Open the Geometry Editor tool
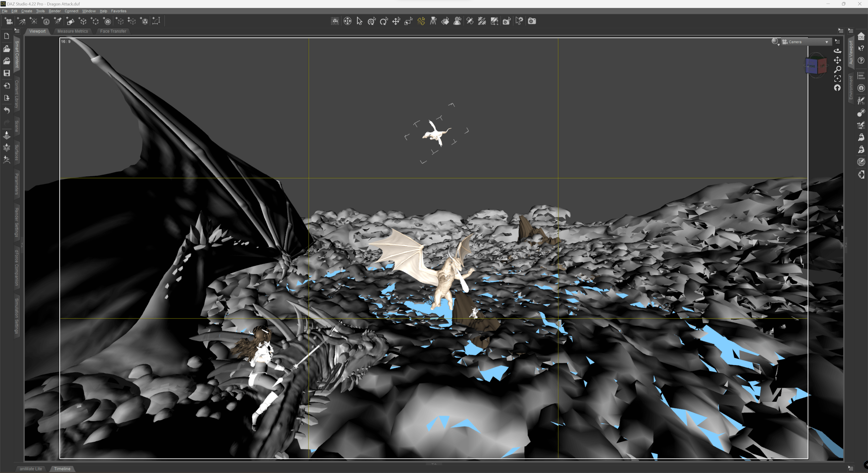This screenshot has width=868, height=473. pos(494,21)
